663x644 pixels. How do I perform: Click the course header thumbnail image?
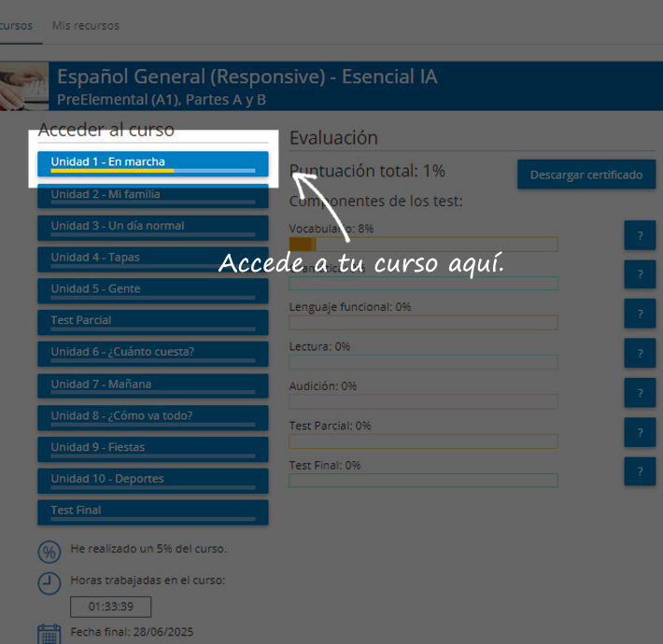[x=23, y=86]
